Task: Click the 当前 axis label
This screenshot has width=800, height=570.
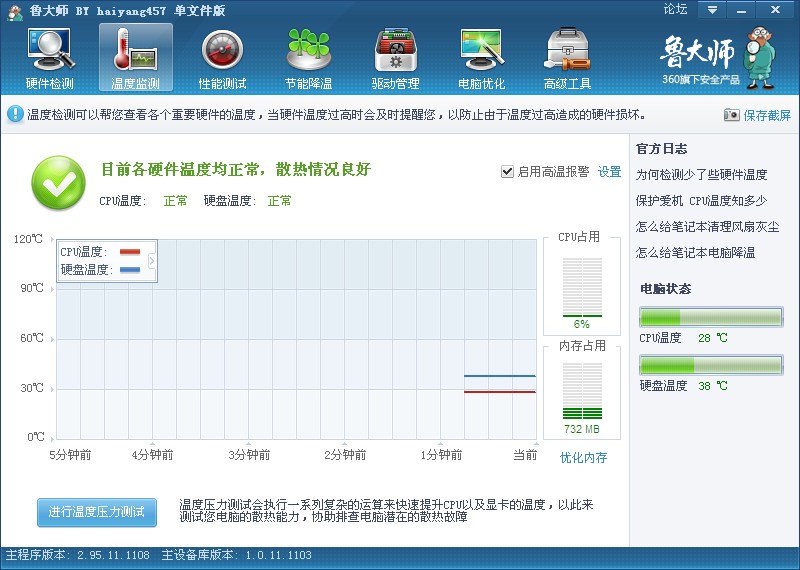Action: [x=525, y=455]
